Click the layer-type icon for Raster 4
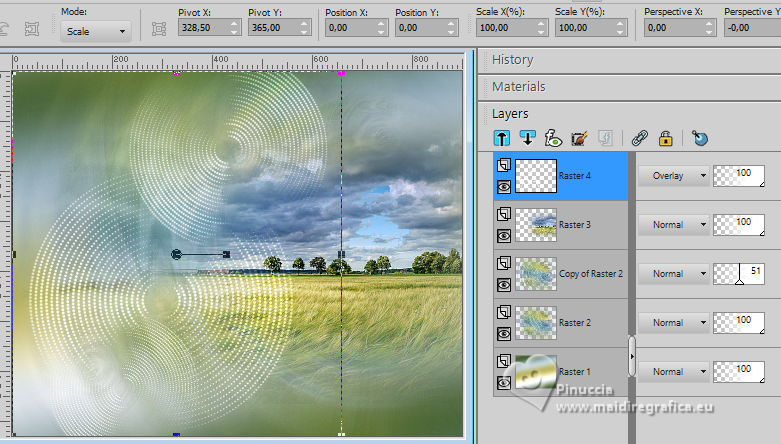 click(504, 165)
